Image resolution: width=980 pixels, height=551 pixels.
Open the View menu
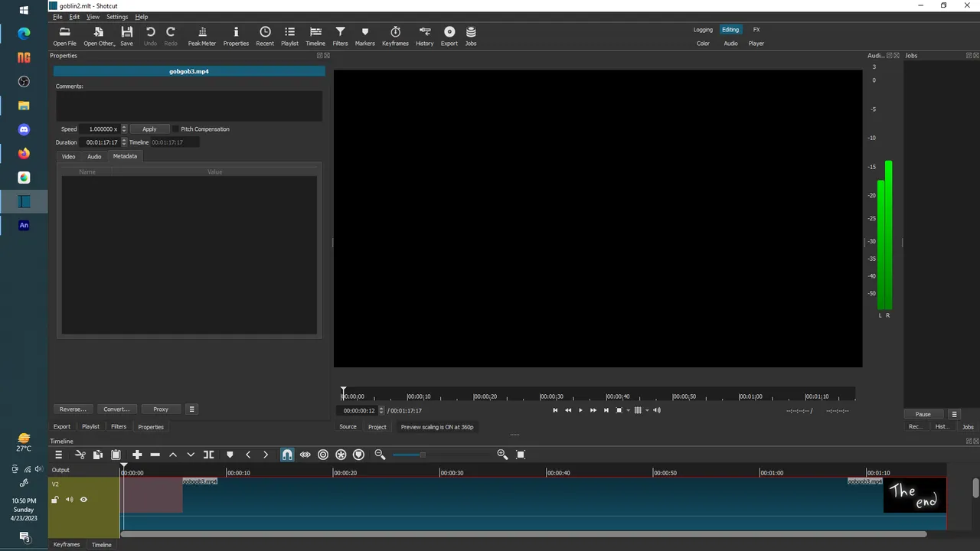(93, 17)
